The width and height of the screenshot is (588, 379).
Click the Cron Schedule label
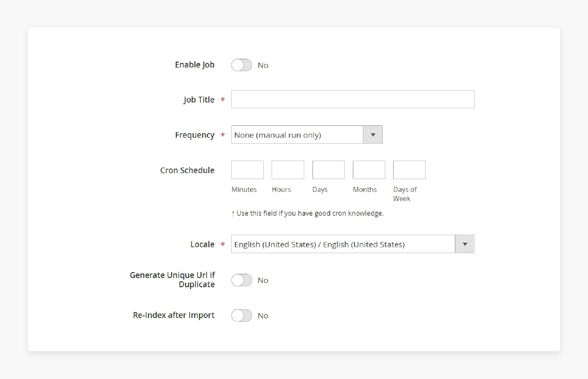(187, 170)
